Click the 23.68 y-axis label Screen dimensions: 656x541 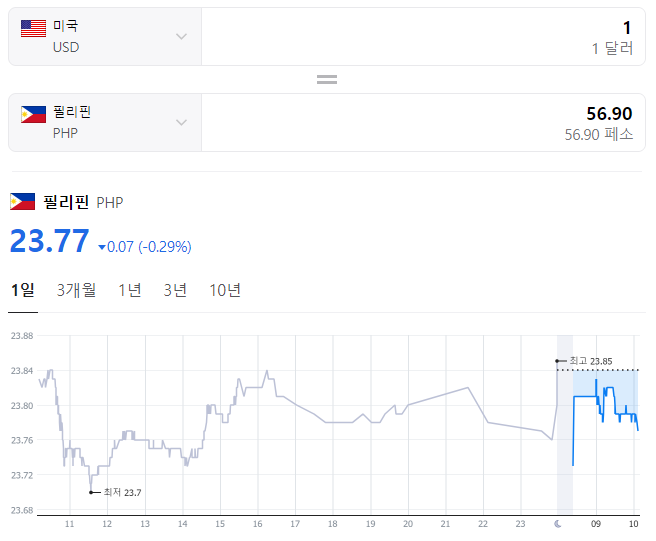(22, 510)
